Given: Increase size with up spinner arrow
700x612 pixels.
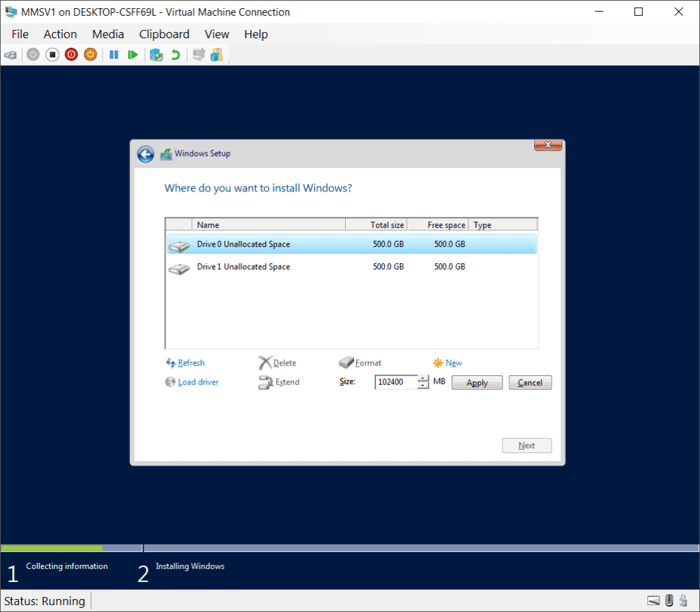Looking at the screenshot, I should [422, 378].
